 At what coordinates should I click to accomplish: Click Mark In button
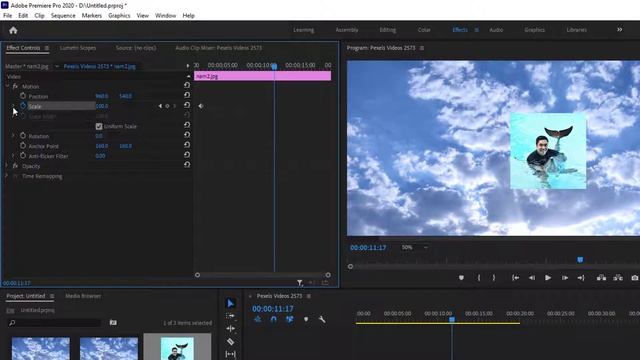pyautogui.click(x=479, y=278)
